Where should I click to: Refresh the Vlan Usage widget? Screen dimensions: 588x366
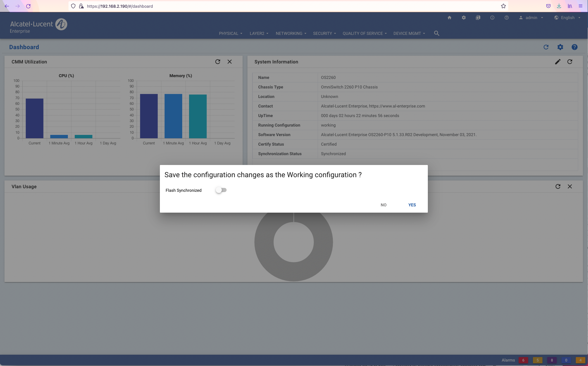click(x=558, y=186)
